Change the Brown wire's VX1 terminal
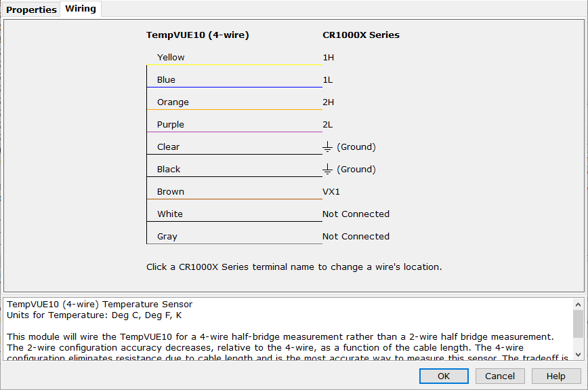 click(331, 192)
